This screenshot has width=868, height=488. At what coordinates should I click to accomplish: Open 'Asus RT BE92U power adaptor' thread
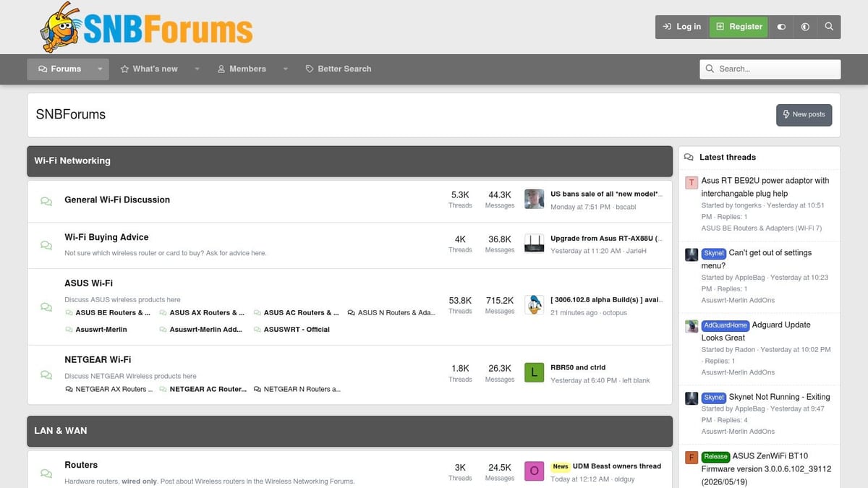pyautogui.click(x=765, y=187)
